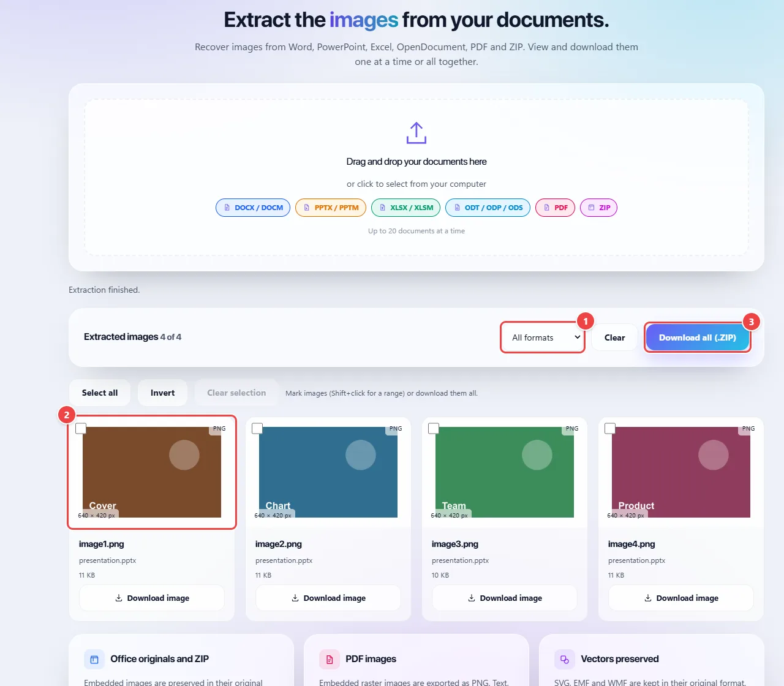Image resolution: width=784 pixels, height=686 pixels.
Task: Click the image2.png file name
Action: [279, 544]
